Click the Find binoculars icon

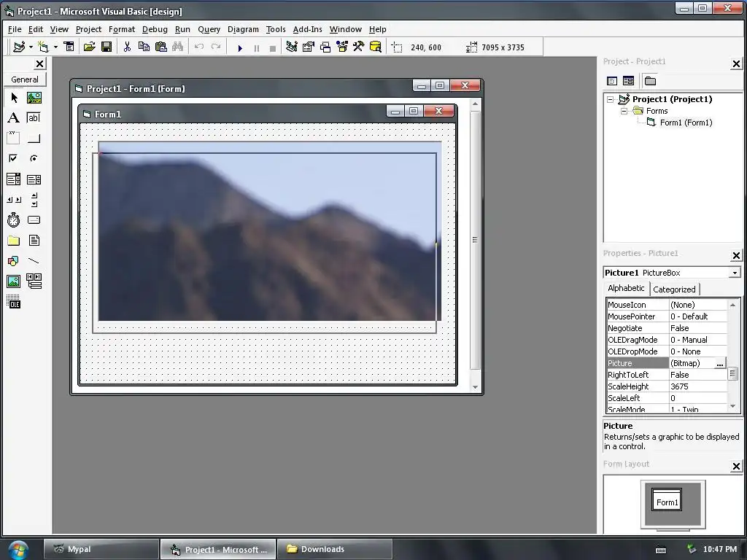coord(178,47)
